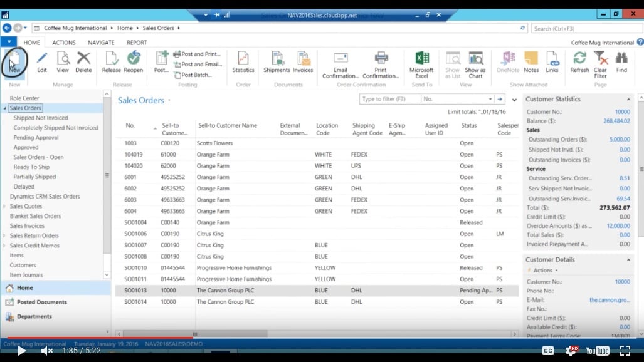Viewport: 644px width, 362px height.
Task: Click Print Confirmation icon
Action: pos(381,58)
